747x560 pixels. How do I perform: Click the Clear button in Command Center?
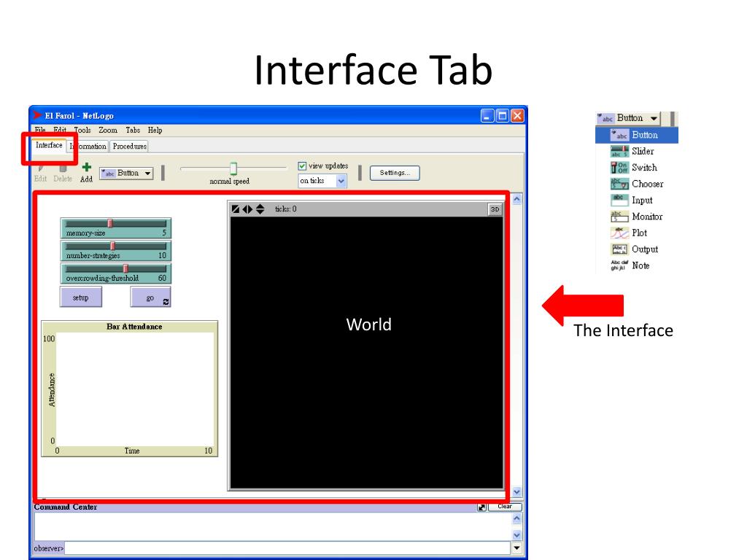point(505,507)
